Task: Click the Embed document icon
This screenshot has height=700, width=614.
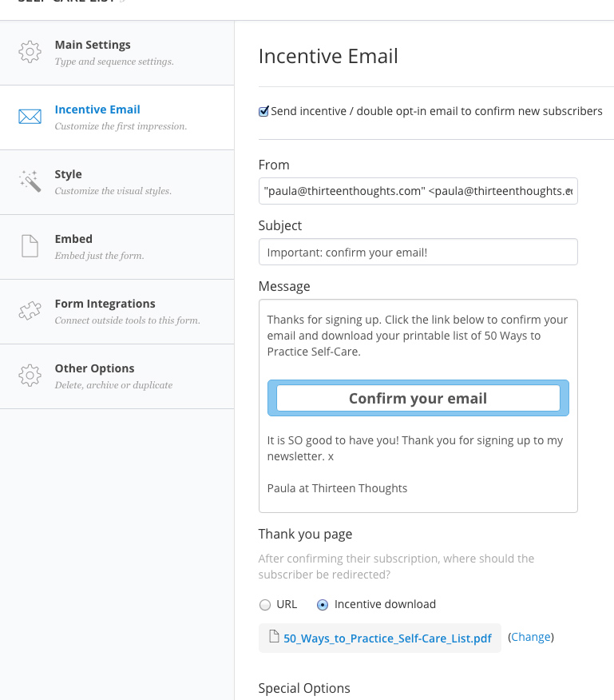Action: pyautogui.click(x=30, y=246)
